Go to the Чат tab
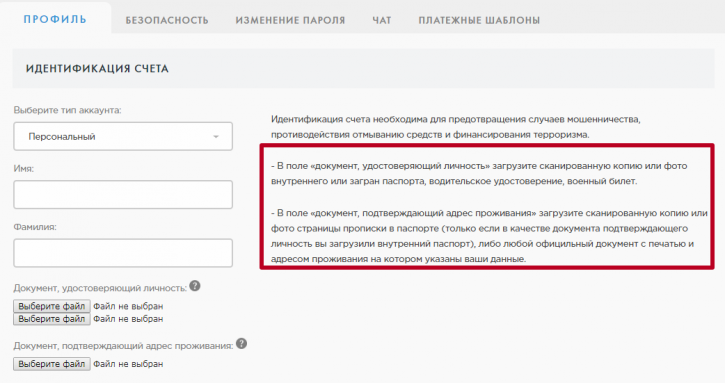This screenshot has height=383, width=725. pyautogui.click(x=382, y=20)
